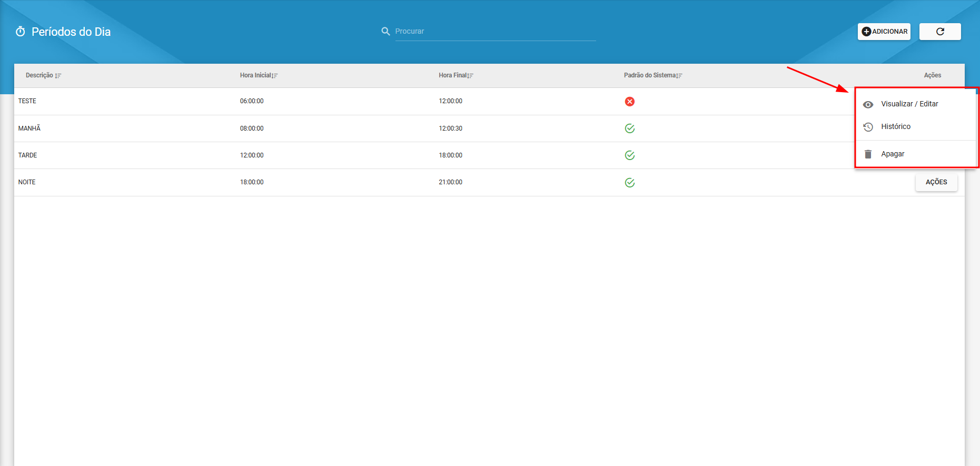Screen dimensions: 980x466
Task: Sort by Hora Inicial column icon
Action: [274, 76]
